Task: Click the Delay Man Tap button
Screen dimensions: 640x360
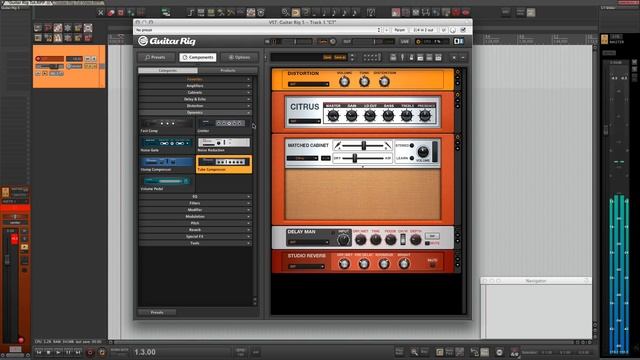Action: (432, 236)
